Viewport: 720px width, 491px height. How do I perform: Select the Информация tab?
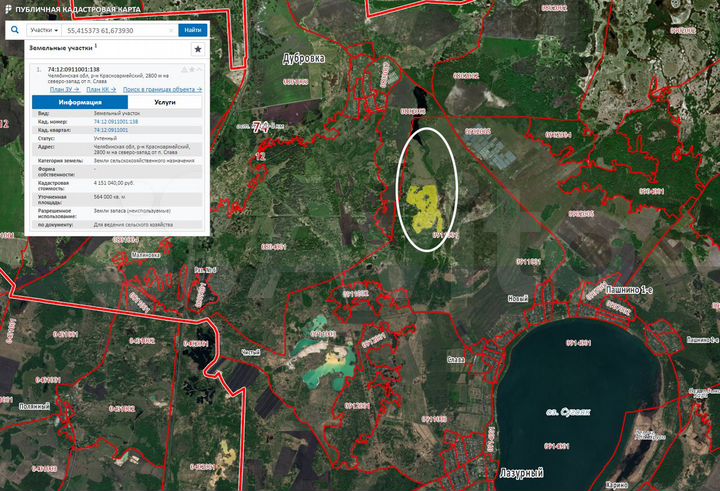click(x=79, y=102)
